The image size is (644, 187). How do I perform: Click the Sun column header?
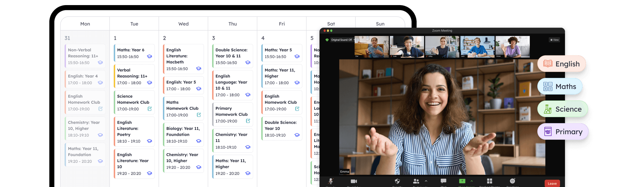380,24
